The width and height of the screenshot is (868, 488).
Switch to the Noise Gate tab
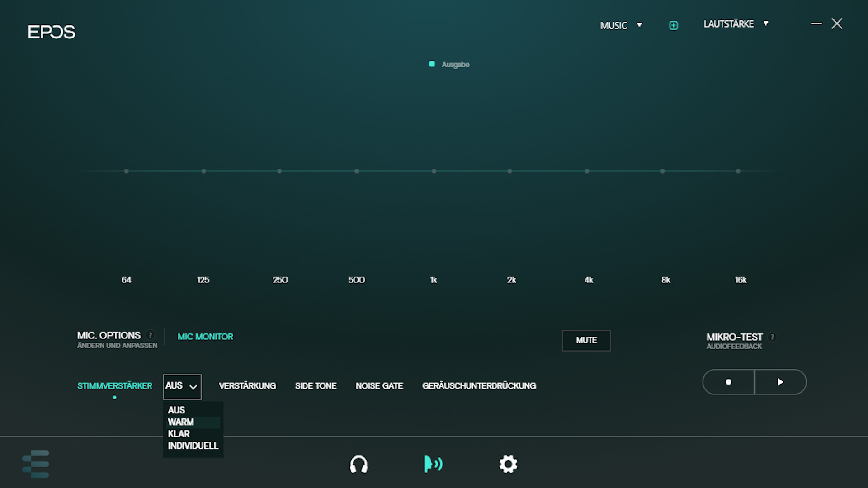click(x=379, y=386)
